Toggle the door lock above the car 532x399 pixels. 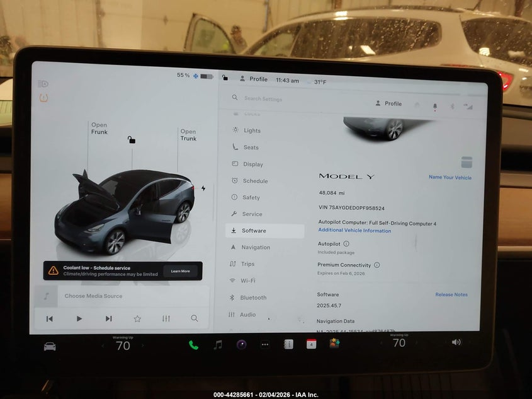131,140
